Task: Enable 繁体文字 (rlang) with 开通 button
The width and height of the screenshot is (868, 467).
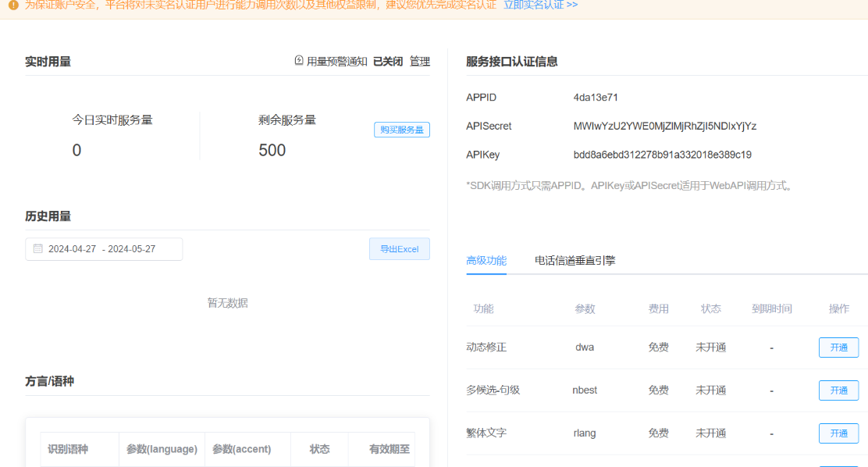Action: [x=838, y=433]
